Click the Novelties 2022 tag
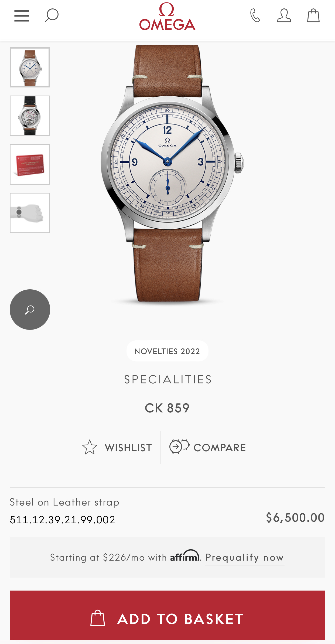Viewport: 335px width, 644px height. [167, 351]
